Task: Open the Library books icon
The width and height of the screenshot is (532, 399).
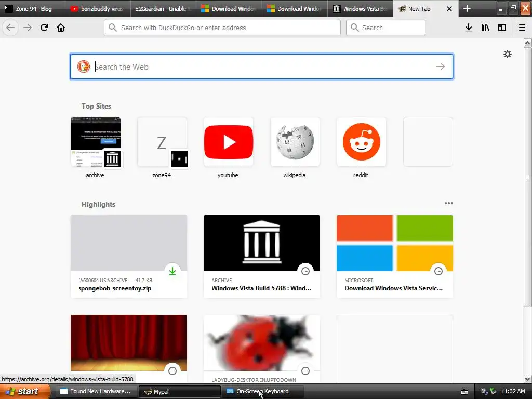Action: (x=485, y=28)
